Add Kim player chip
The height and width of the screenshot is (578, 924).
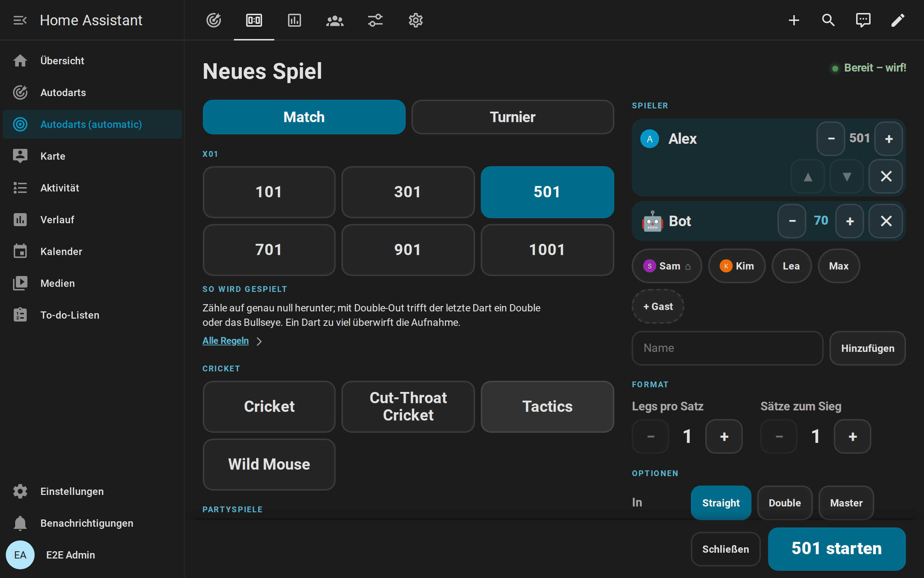737,266
